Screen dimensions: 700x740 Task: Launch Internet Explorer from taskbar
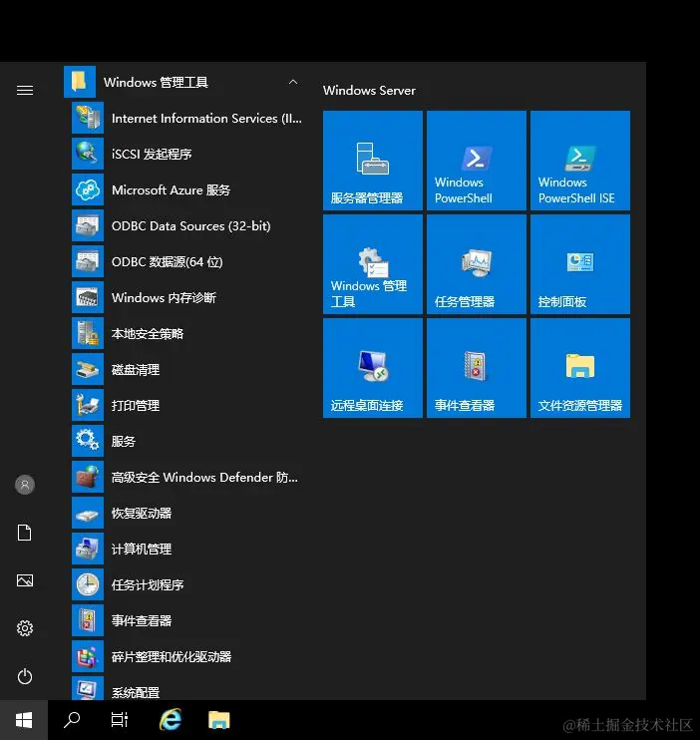tap(171, 720)
